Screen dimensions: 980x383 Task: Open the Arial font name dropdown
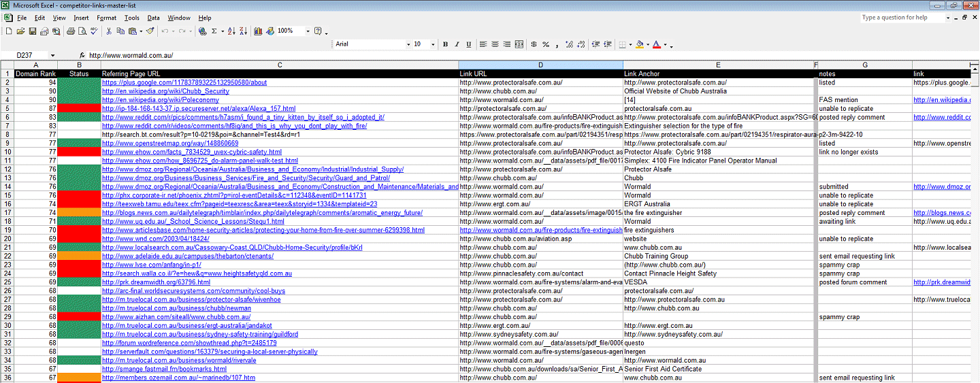(408, 44)
